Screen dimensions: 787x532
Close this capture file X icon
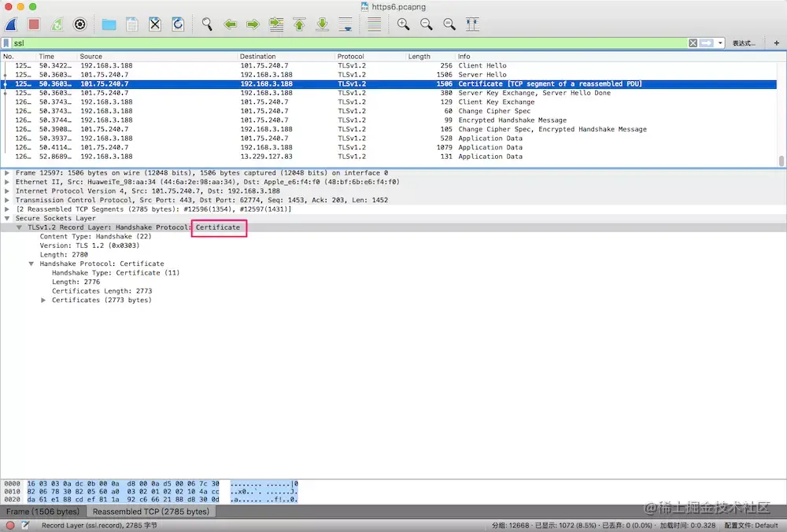[x=155, y=24]
